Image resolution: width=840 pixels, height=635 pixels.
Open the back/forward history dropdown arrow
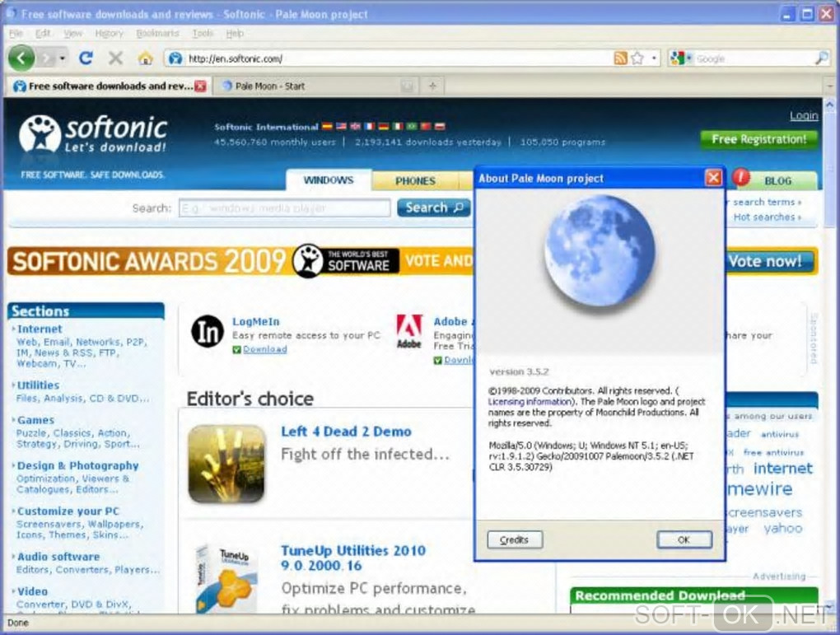coord(63,58)
